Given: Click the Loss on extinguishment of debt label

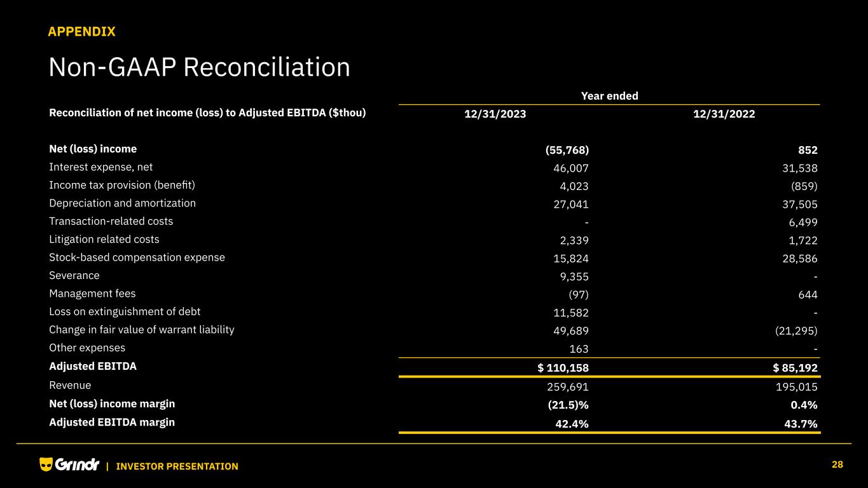Looking at the screenshot, I should (x=125, y=312).
